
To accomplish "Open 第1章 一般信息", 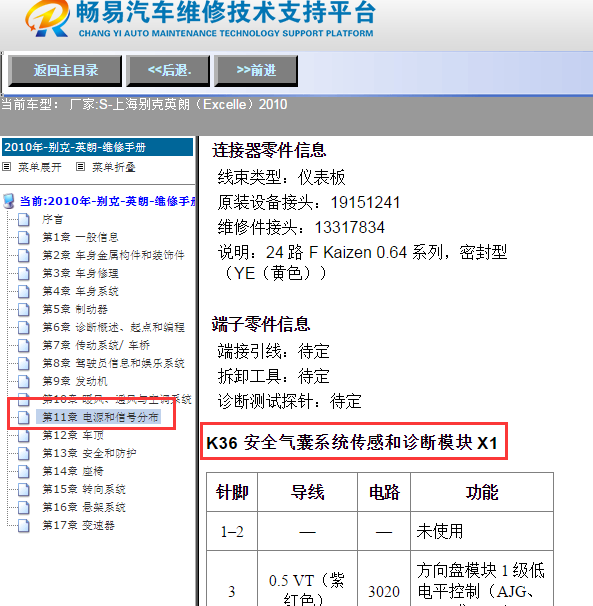I will click(80, 237).
